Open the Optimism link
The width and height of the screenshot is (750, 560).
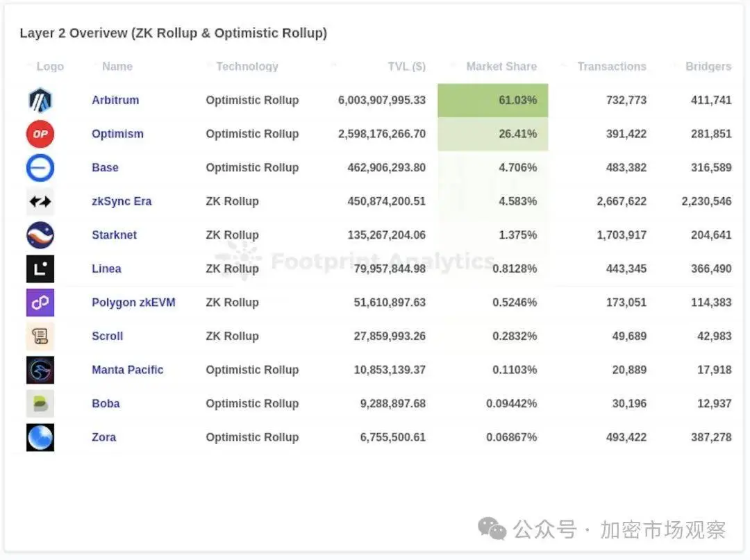point(117,134)
